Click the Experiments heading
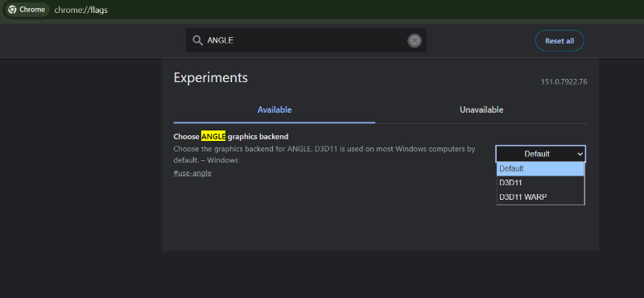This screenshot has width=644, height=298. point(211,77)
